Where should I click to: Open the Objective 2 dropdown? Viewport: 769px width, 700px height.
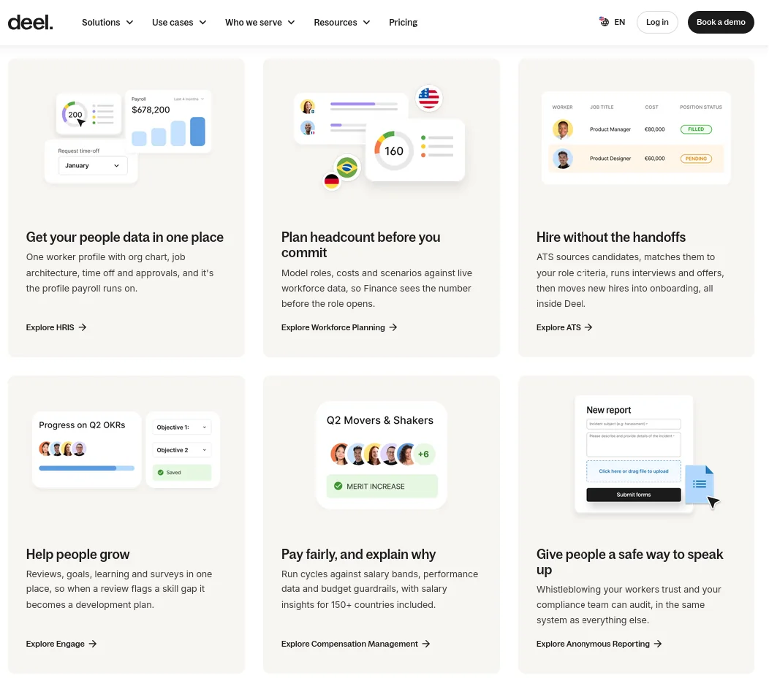[182, 450]
